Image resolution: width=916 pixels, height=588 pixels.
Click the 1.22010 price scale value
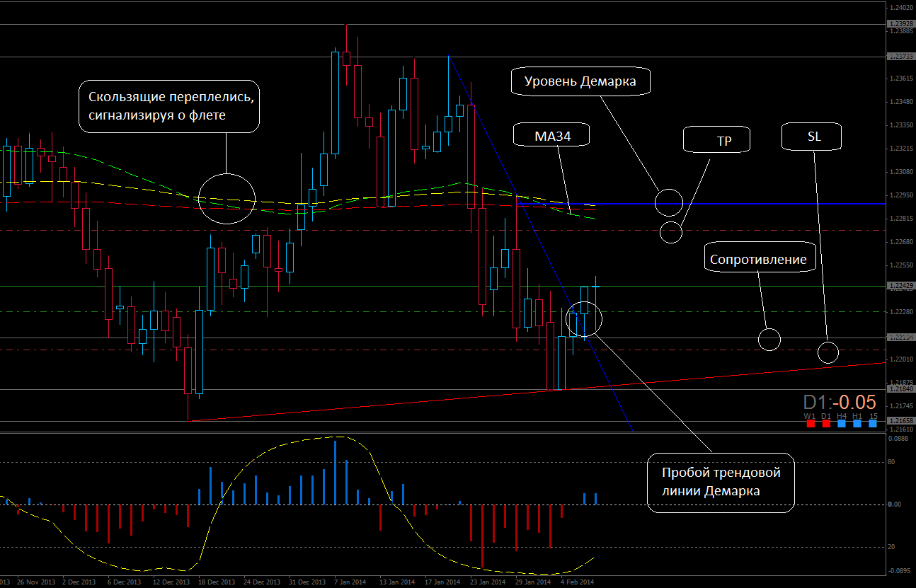901,359
